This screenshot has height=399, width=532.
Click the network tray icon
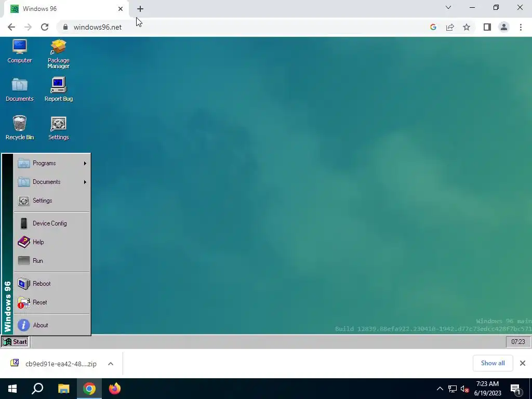click(453, 389)
